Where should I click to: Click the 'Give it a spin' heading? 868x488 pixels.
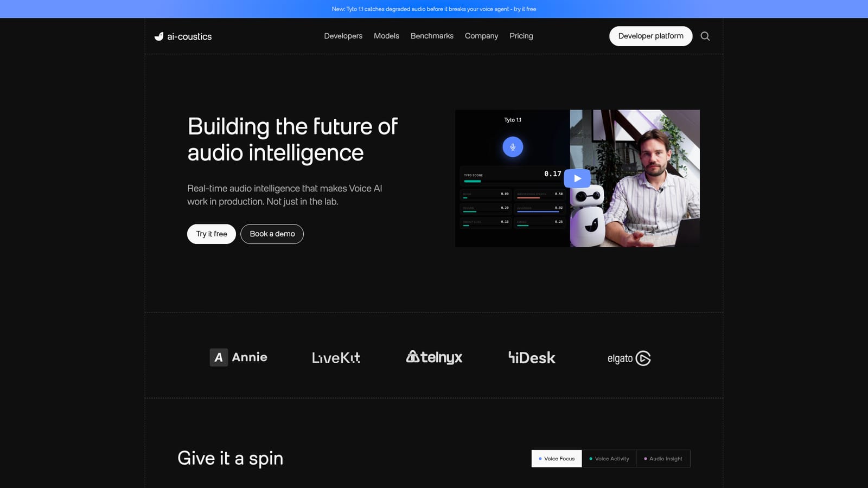pos(230,458)
